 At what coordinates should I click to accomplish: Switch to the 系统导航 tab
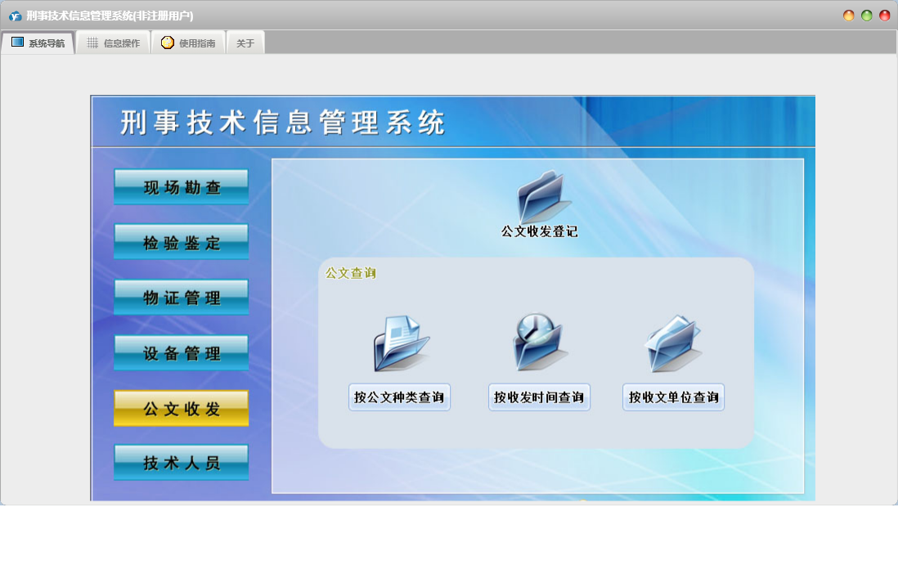pos(38,43)
